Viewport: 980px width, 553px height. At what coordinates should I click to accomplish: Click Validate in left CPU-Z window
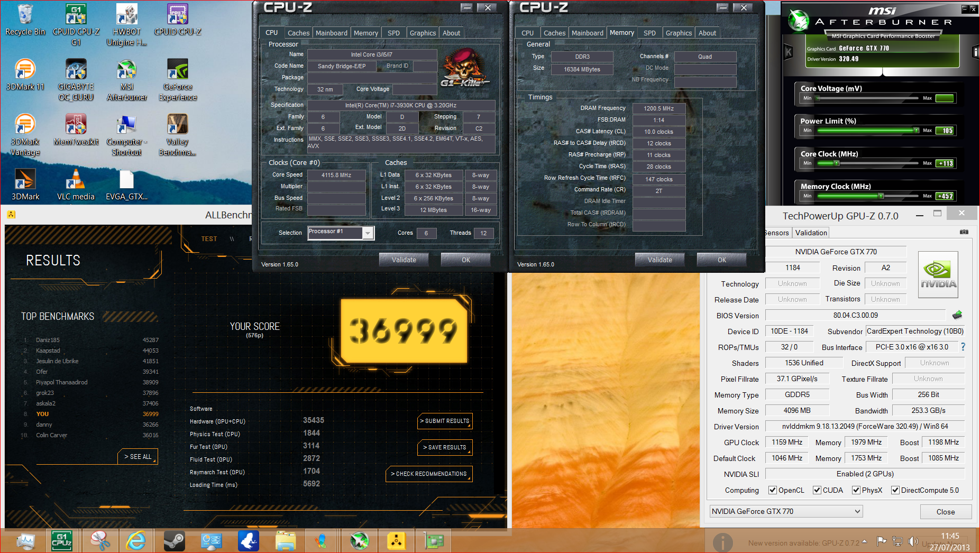coord(404,260)
